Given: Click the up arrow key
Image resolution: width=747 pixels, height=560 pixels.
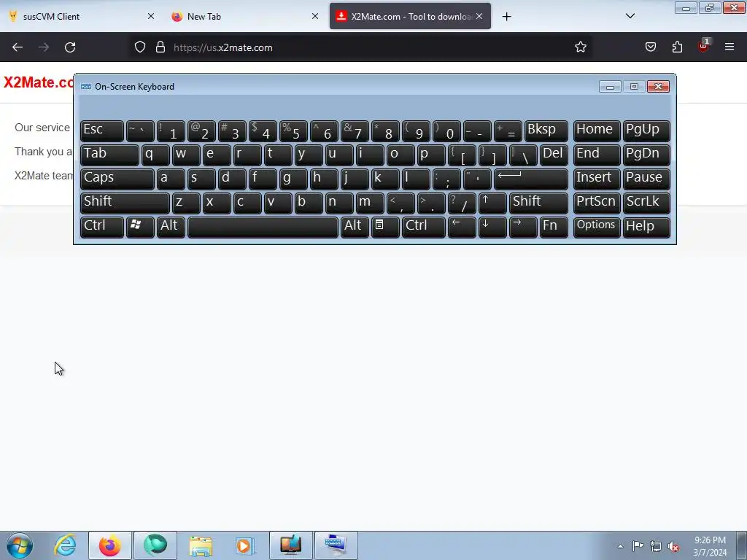Looking at the screenshot, I should point(492,203).
